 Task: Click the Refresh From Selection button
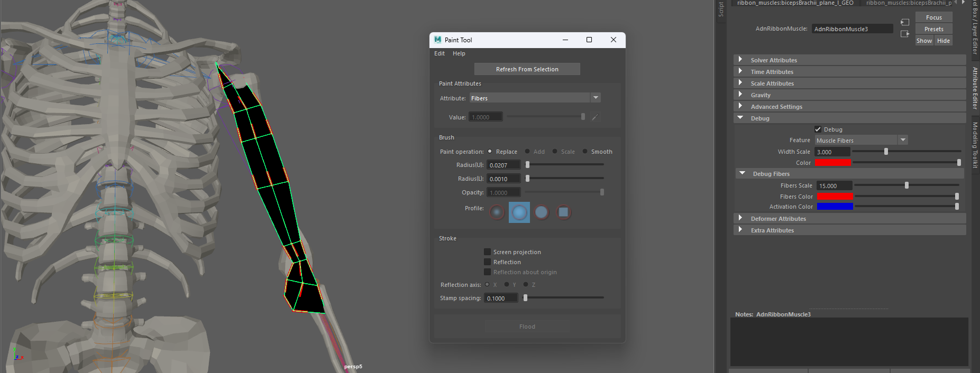pos(527,69)
